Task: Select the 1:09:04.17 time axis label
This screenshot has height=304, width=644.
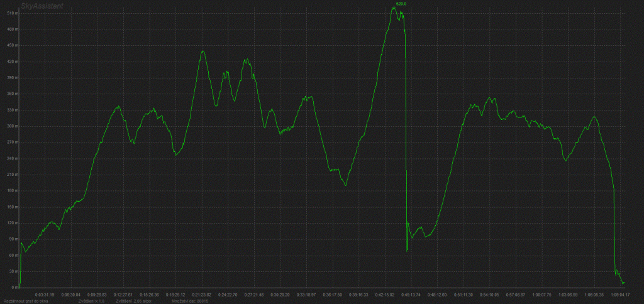Action: point(620,293)
